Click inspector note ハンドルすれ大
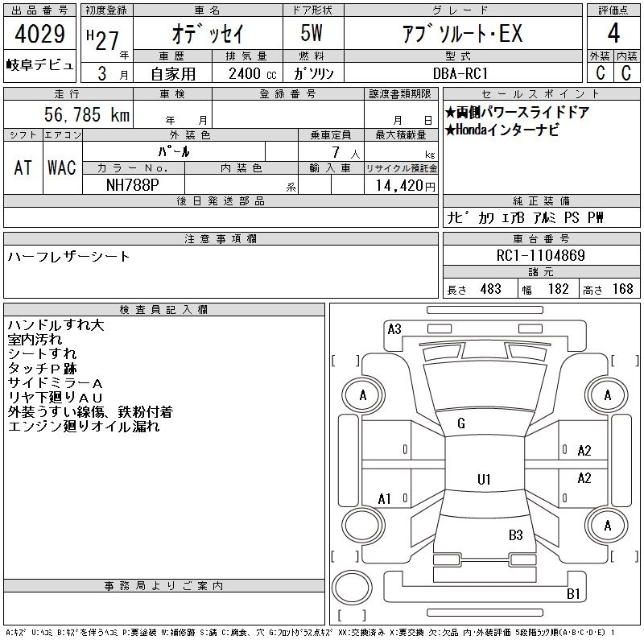The width and height of the screenshot is (644, 644). coord(56,325)
